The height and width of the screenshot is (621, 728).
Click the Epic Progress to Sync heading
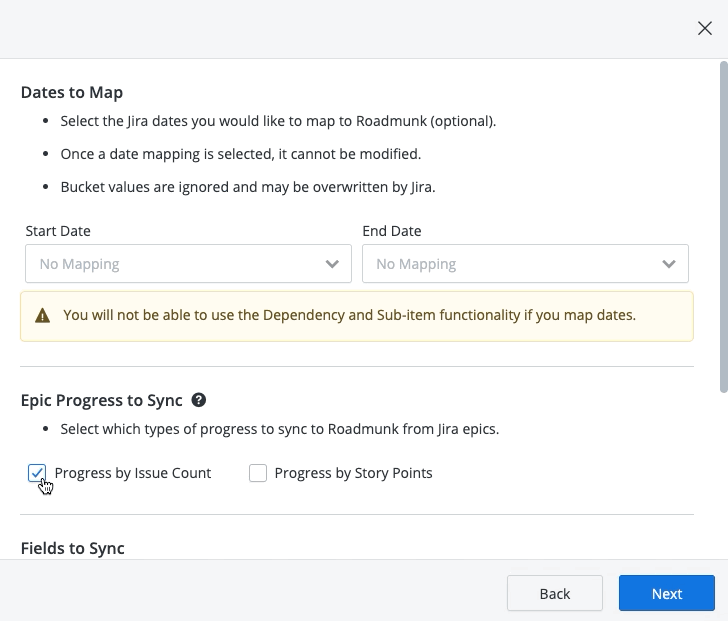(x=102, y=400)
